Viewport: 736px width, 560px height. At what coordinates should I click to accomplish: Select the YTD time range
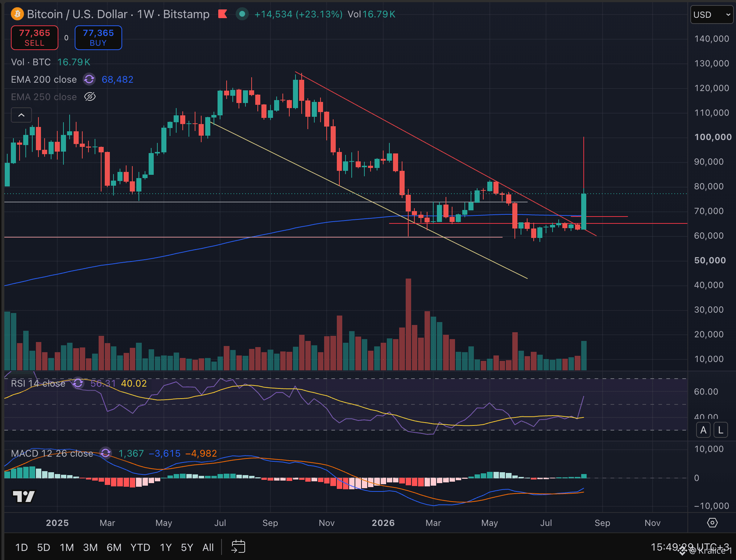click(x=140, y=547)
